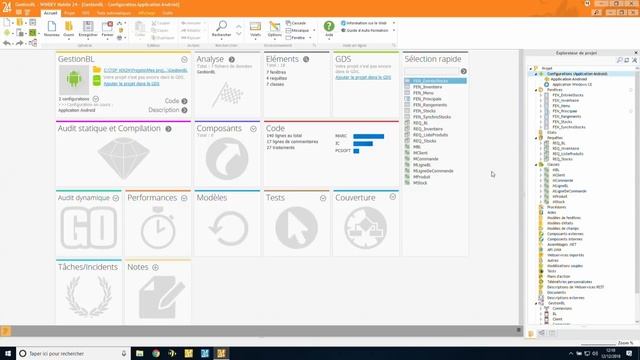The height and width of the screenshot is (360, 640).
Task: Switch to the Accueil ribbon tab
Action: pos(50,13)
